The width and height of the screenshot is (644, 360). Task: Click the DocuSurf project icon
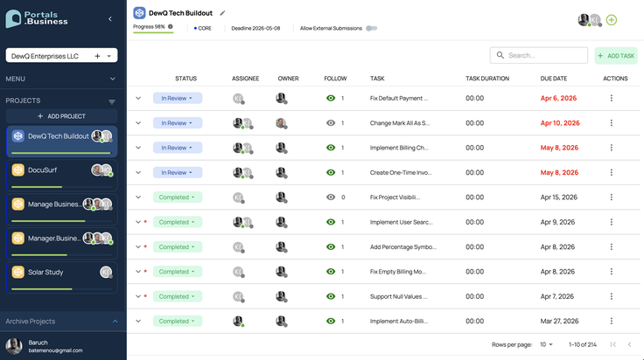[18, 170]
